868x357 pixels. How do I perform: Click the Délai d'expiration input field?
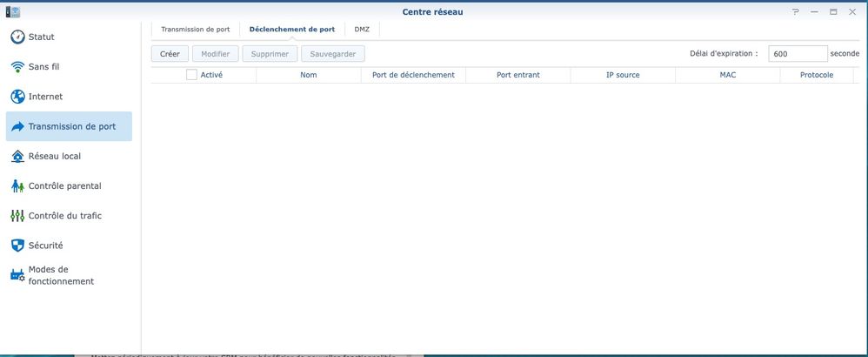(x=798, y=54)
